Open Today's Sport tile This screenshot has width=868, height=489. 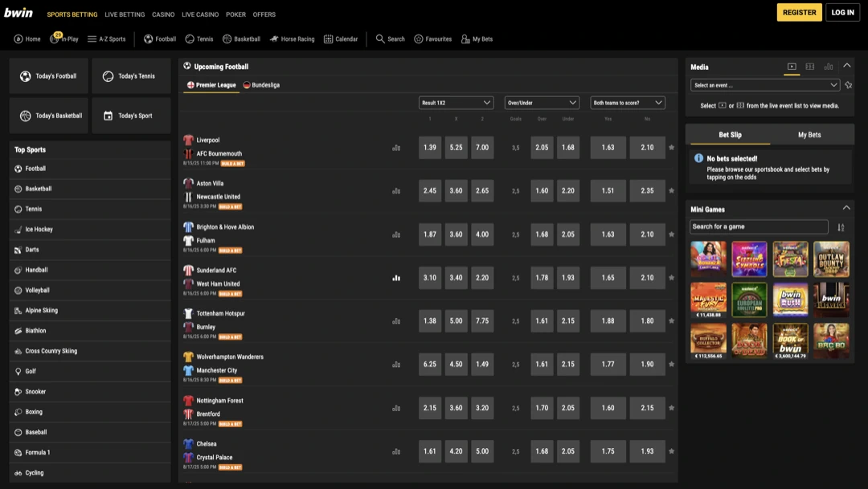click(131, 116)
